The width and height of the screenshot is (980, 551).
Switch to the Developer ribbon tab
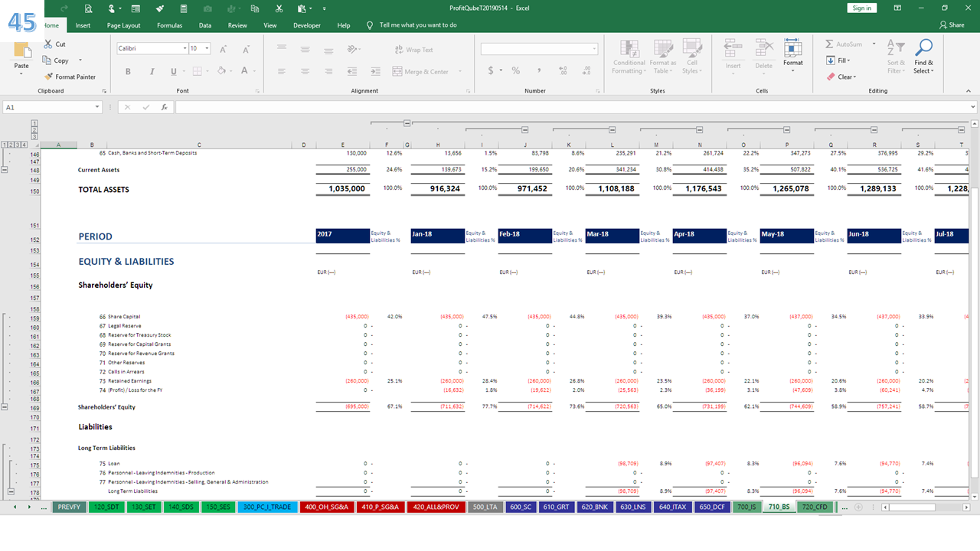point(307,25)
